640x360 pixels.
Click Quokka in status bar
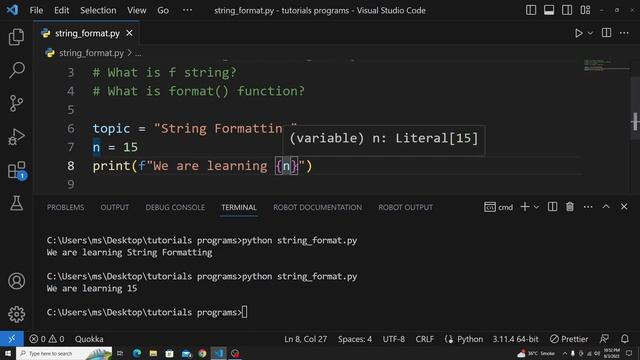coord(89,339)
